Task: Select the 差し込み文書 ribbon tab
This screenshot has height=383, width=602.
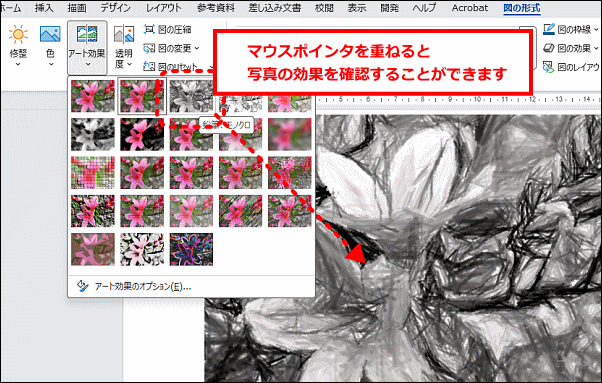Action: point(275,8)
